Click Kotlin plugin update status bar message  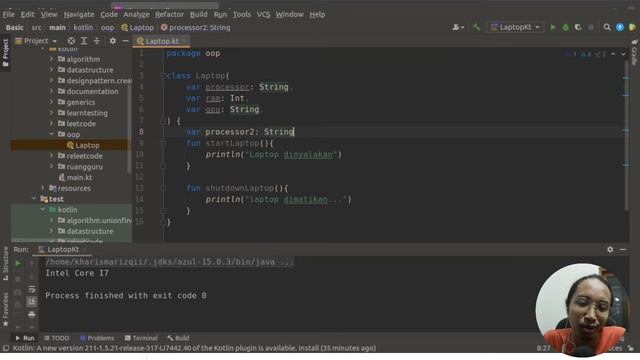click(x=194, y=348)
